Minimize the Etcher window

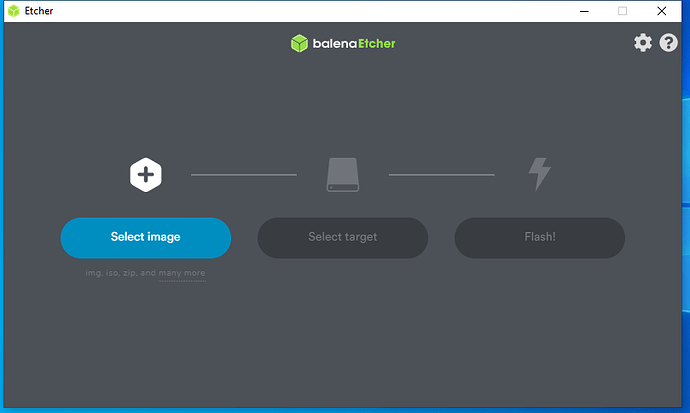[584, 11]
